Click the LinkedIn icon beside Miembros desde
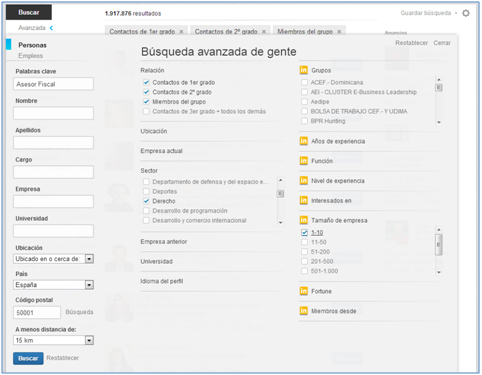 (303, 311)
